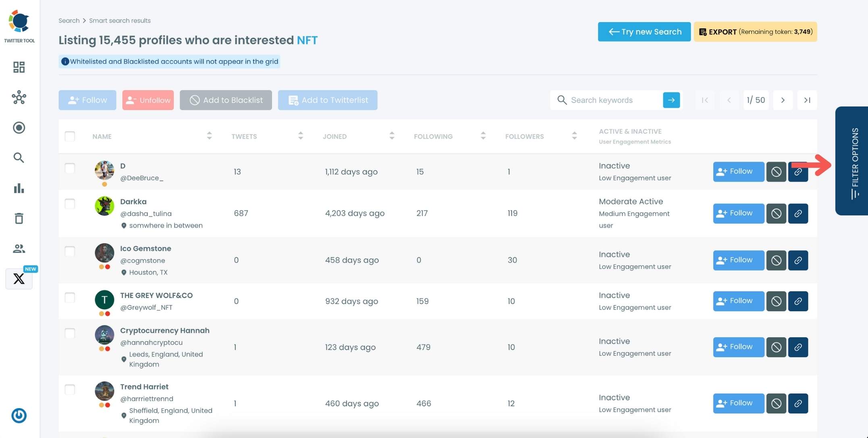Image resolution: width=868 pixels, height=438 pixels.
Task: Open the Dashboard panel from the sidebar
Action: 19,67
